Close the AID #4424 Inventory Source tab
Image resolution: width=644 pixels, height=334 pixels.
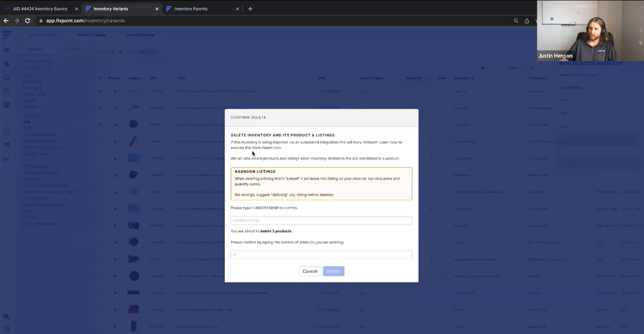coord(77,9)
